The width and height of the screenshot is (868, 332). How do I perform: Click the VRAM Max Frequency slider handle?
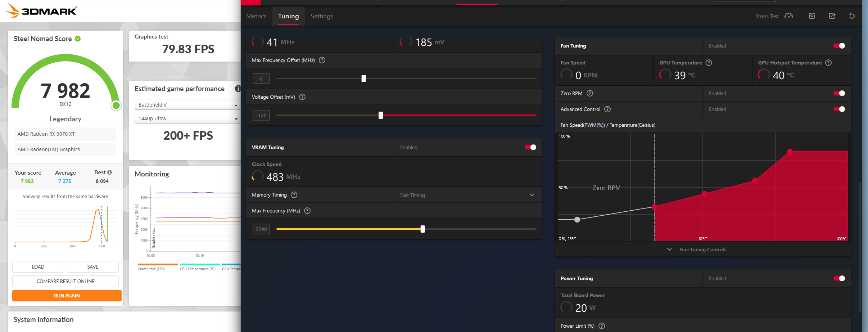[x=422, y=229]
